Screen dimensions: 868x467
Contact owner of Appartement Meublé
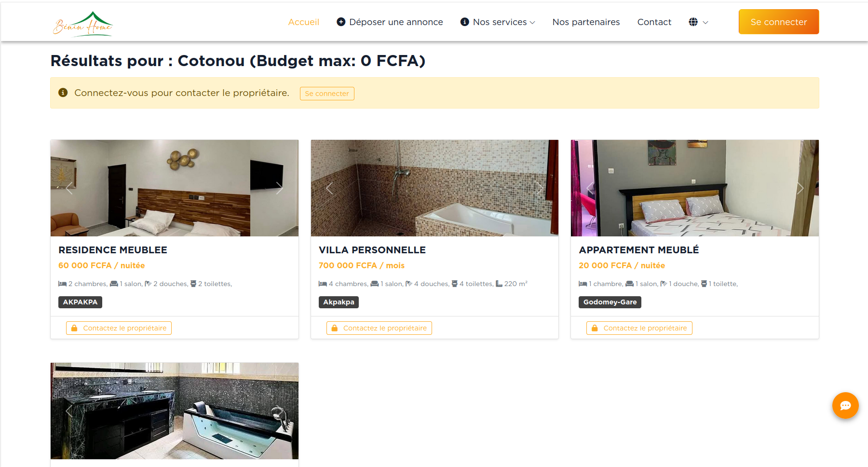click(x=639, y=328)
